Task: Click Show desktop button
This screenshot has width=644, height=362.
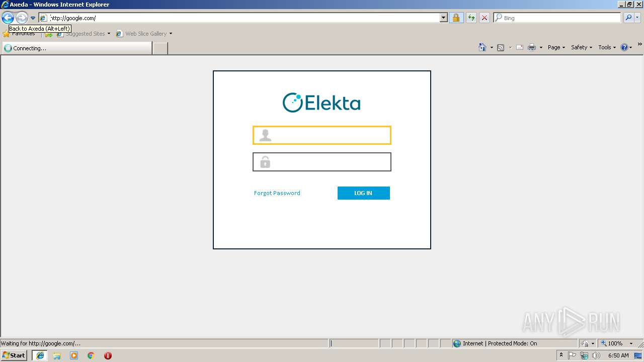Action: 638,355
